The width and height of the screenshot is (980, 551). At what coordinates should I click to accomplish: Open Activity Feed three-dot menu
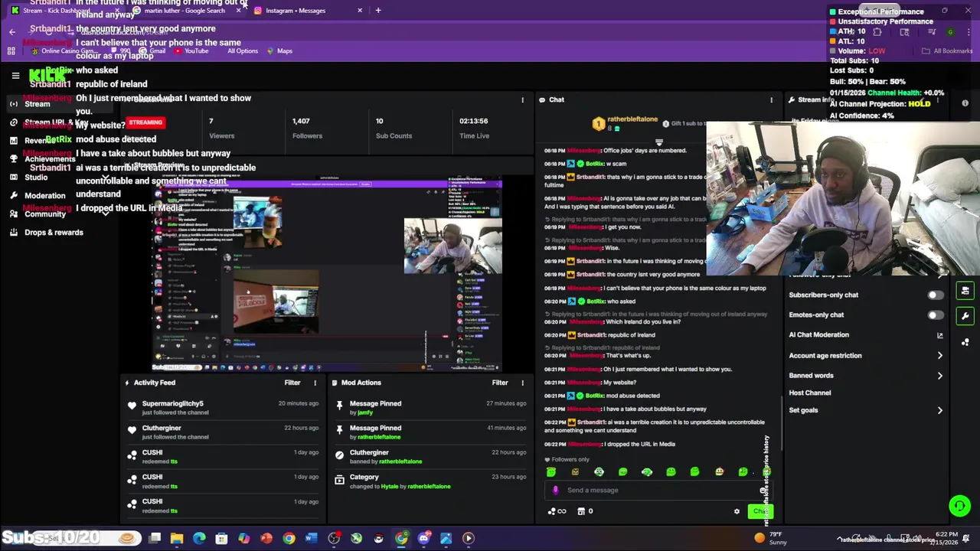pyautogui.click(x=315, y=383)
